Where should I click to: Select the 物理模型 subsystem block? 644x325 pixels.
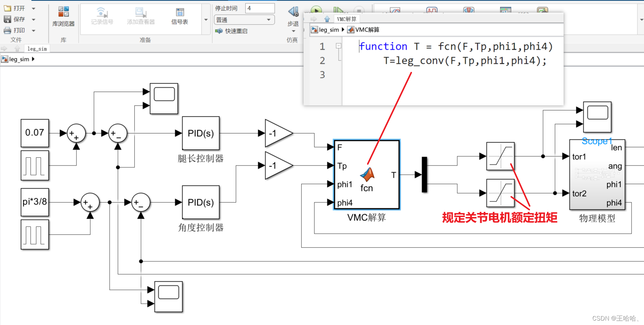597,175
